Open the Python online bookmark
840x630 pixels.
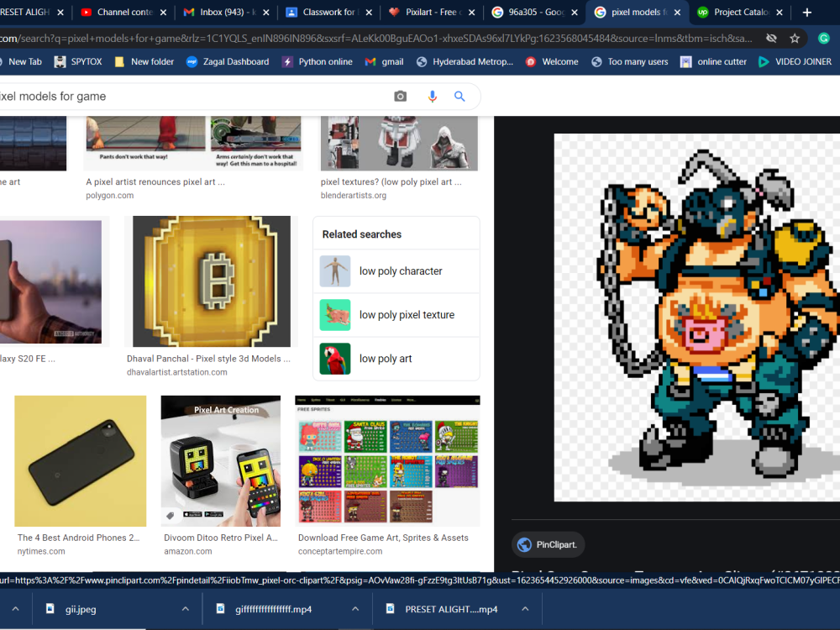pos(318,61)
